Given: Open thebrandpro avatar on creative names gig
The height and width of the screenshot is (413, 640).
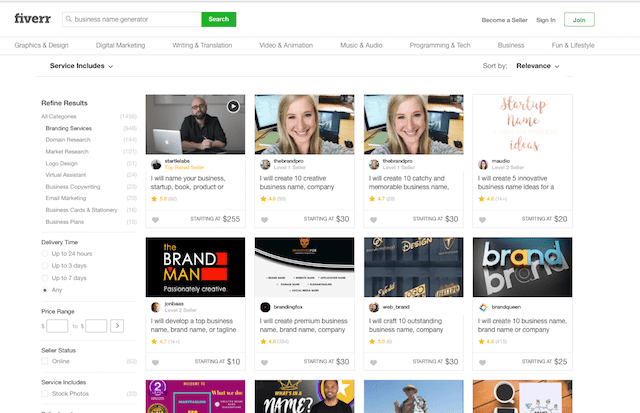Looking at the screenshot, I should click(x=265, y=164).
